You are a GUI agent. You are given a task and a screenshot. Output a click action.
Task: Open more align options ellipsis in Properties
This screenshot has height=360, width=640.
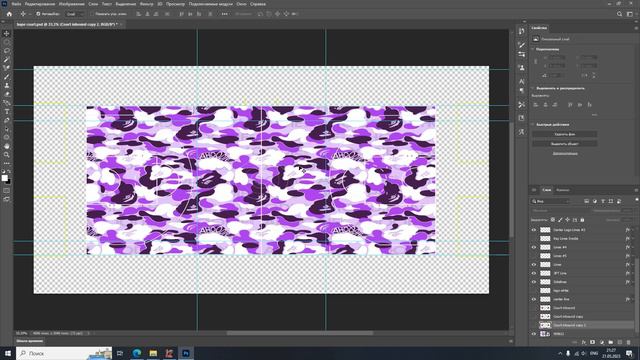pyautogui.click(x=594, y=115)
